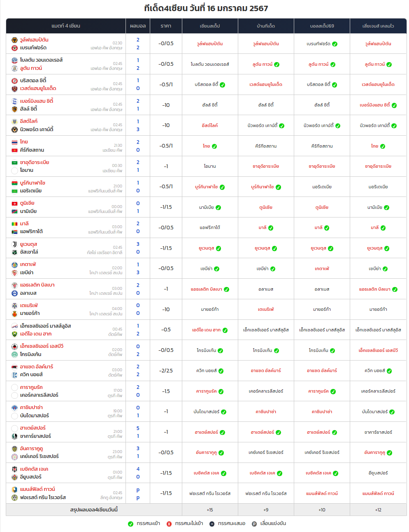
Task: Click the 'เซียนสเต็ป' column header
Action: pos(210,26)
